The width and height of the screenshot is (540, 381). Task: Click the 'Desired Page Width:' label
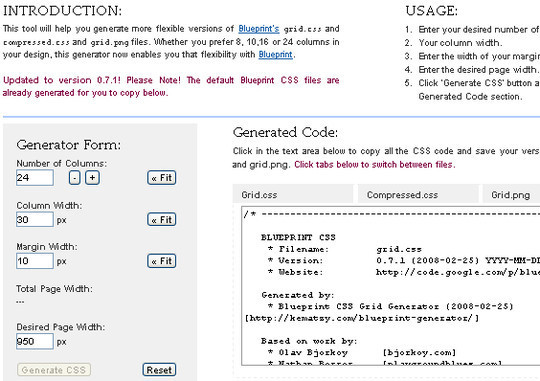tap(61, 327)
